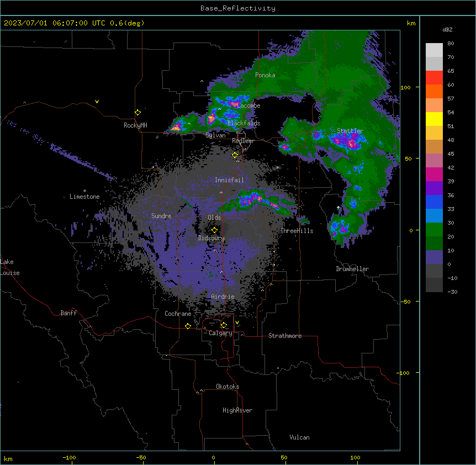Screen dimensions: 476x465
Task: Click the 45 value in the dBZ legend
Action: point(451,154)
